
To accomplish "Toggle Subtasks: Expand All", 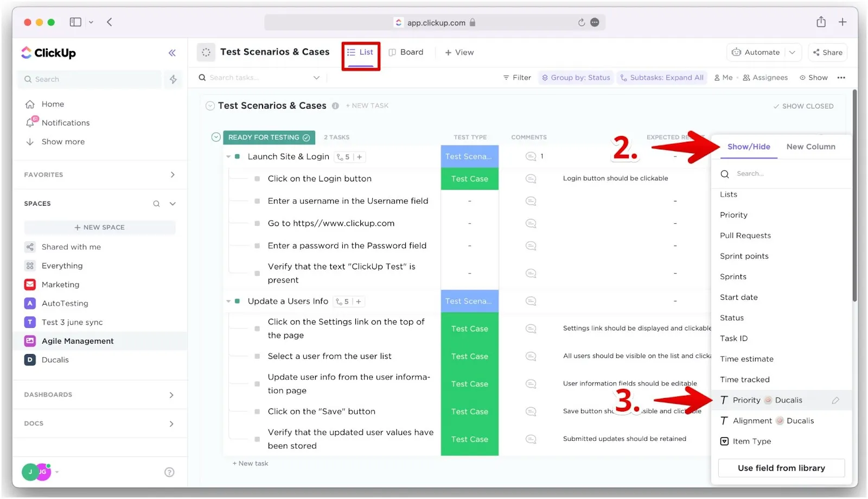I will (662, 77).
